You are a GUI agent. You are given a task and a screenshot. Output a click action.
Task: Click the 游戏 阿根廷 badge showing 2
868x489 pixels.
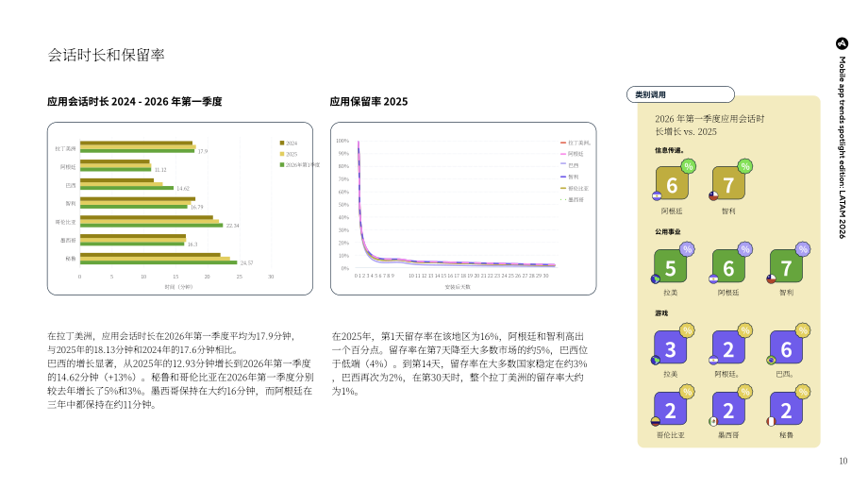[728, 347]
